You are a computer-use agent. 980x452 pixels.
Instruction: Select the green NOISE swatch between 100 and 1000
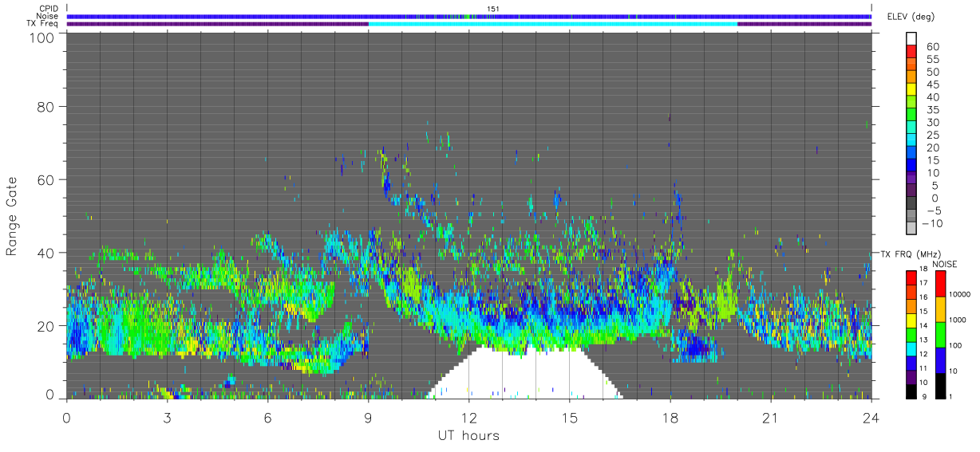click(x=939, y=335)
